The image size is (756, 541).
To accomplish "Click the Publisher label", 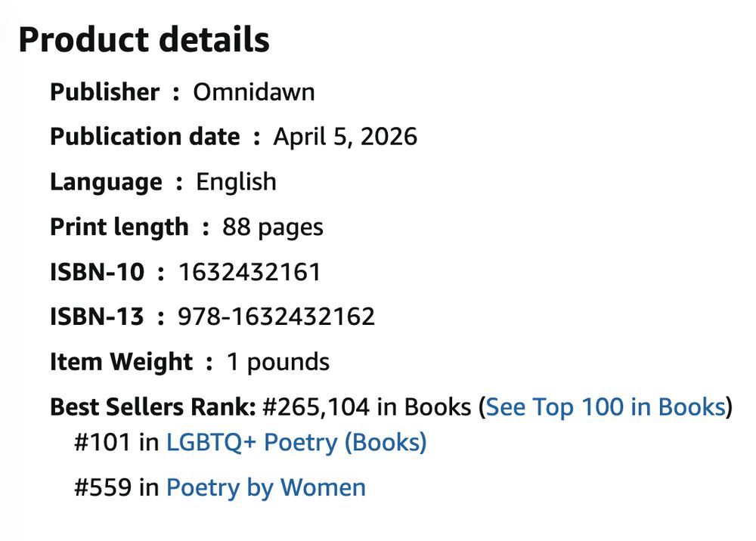I will 104,92.
